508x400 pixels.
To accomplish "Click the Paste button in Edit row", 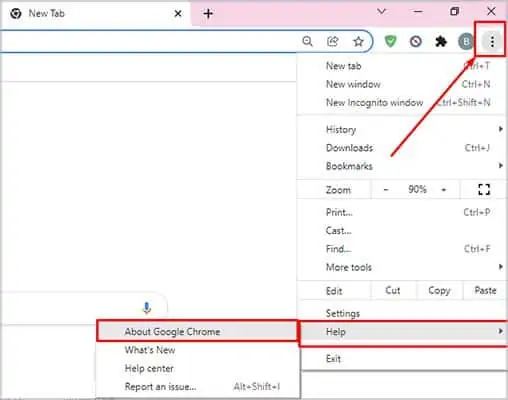I will click(x=485, y=291).
